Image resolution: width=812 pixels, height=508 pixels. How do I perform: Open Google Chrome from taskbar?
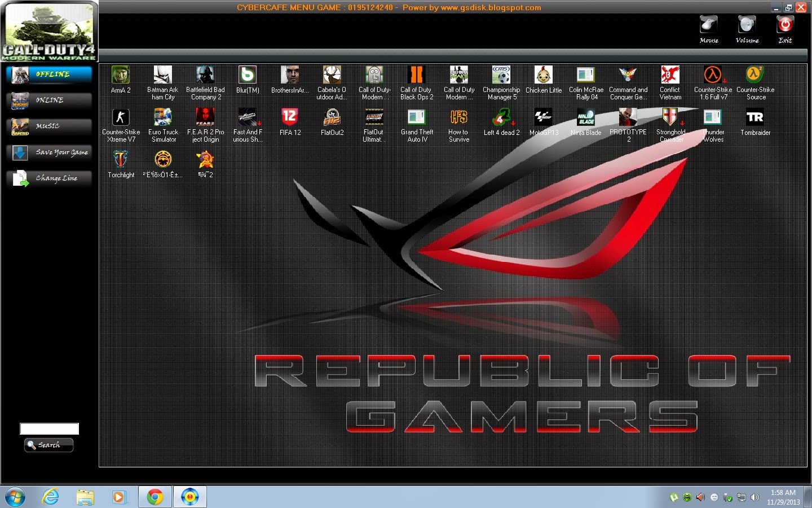click(155, 497)
